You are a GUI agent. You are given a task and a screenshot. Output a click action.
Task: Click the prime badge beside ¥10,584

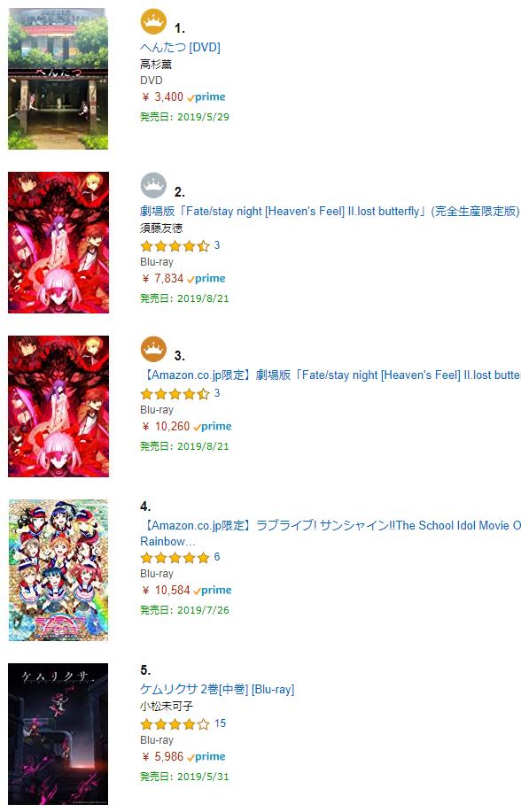[213, 591]
